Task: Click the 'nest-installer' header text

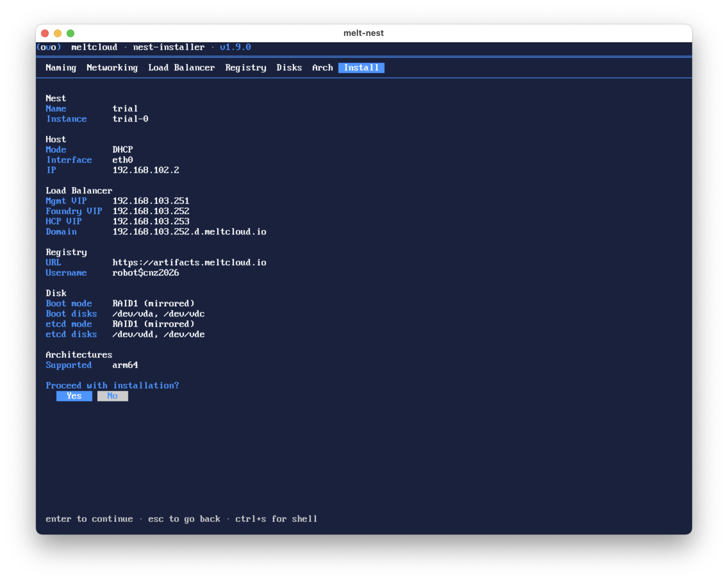Action: 169,47
